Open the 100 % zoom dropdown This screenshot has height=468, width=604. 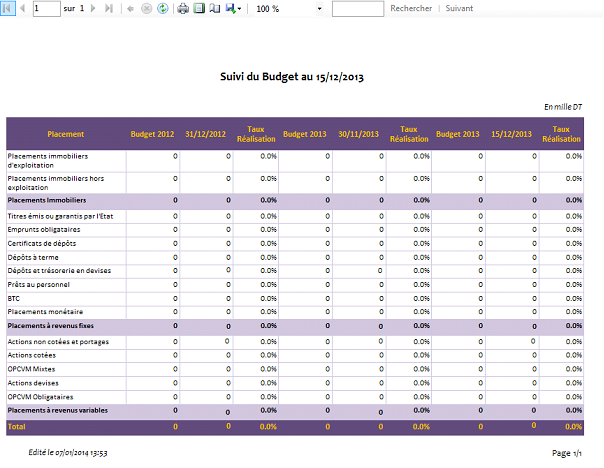click(319, 8)
